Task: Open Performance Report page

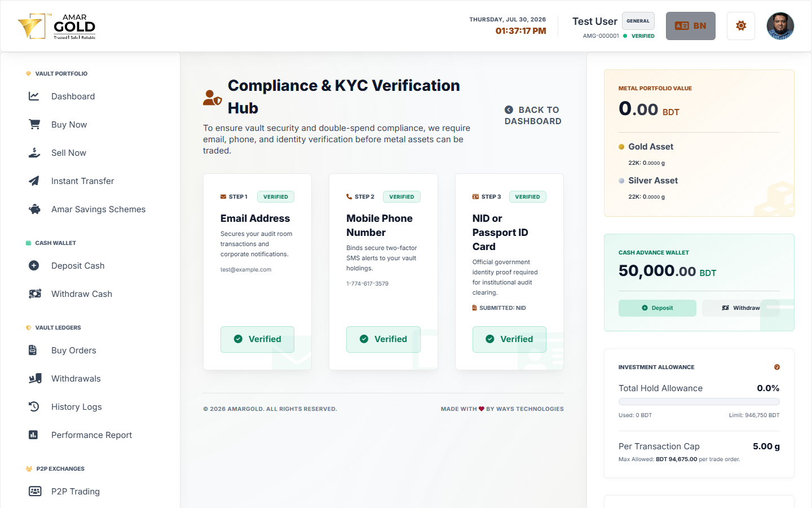Action: (90, 435)
